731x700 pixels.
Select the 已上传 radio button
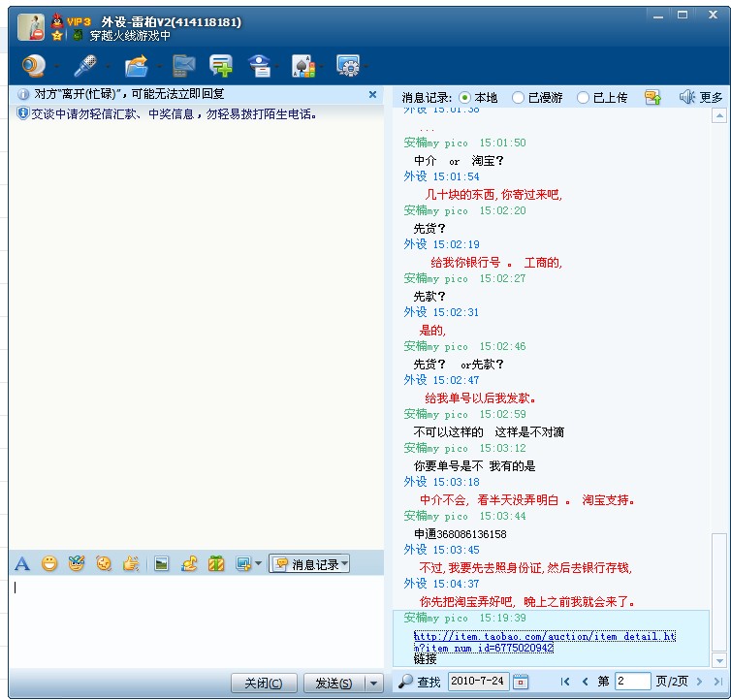pyautogui.click(x=583, y=98)
